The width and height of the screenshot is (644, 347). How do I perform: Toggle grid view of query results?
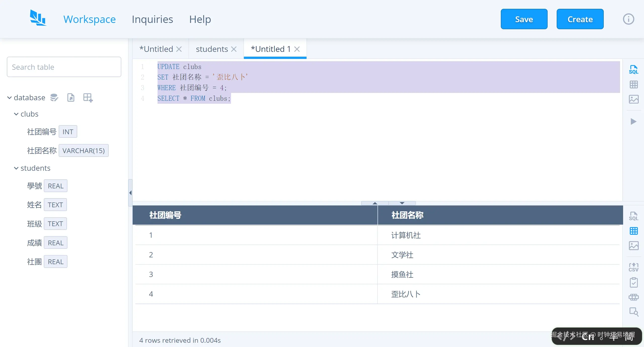point(633,231)
